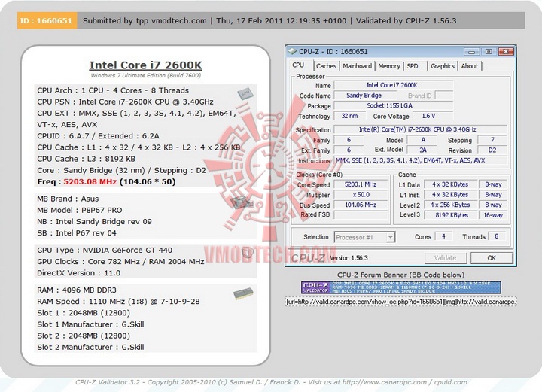Click the OK button in CPU-Z
The width and height of the screenshot is (542, 392).
[491, 257]
